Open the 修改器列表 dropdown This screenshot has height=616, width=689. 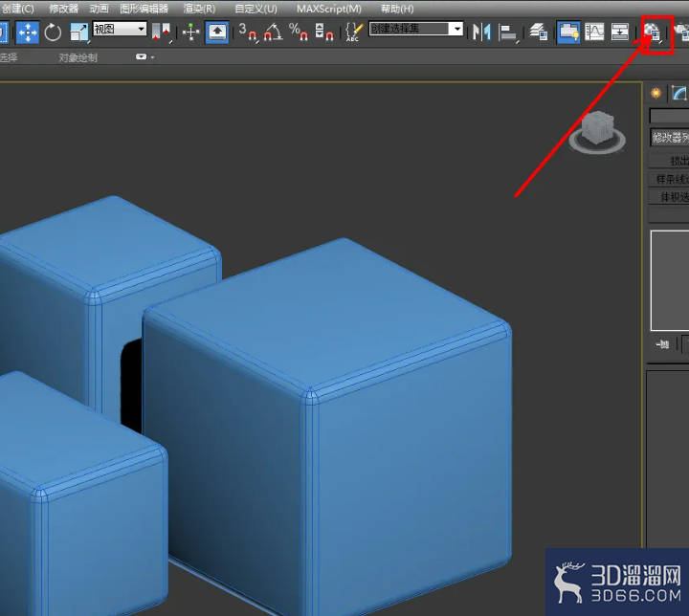click(x=669, y=138)
